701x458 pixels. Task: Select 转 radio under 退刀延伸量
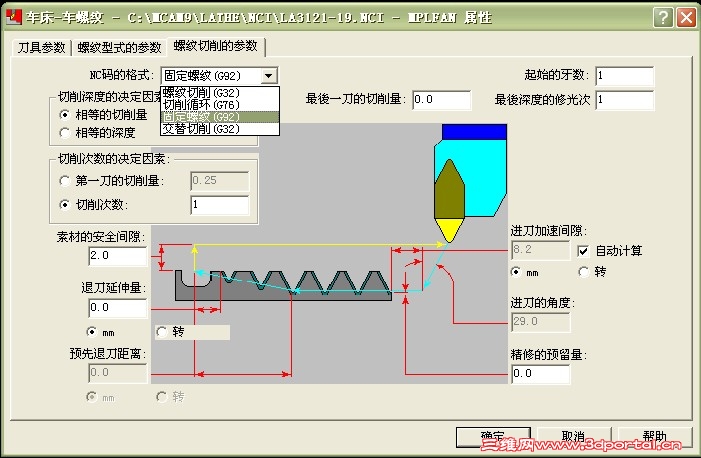161,332
